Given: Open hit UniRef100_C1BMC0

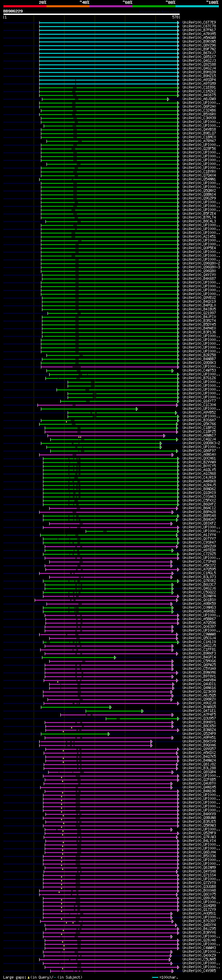Looking at the screenshot, I should pos(199,137).
